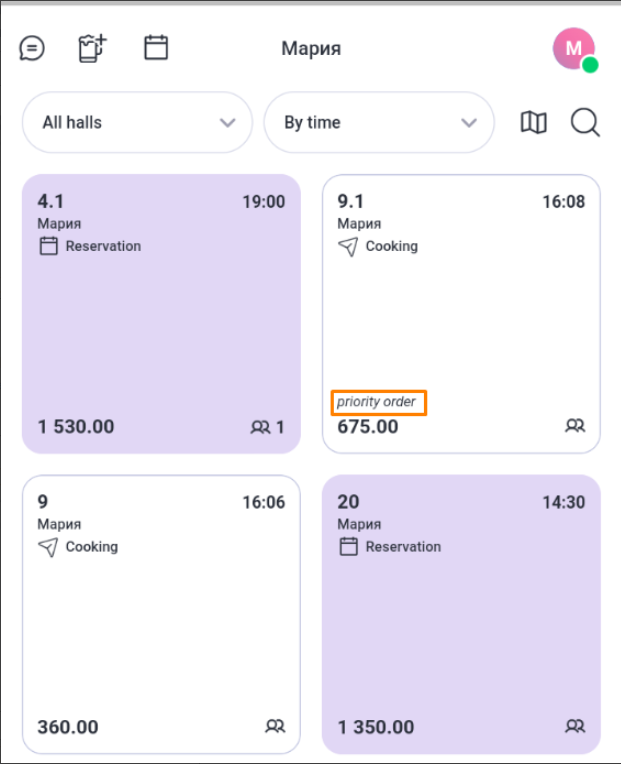This screenshot has height=764, width=621.
Task: Click the priority order comment label
Action: tap(376, 402)
